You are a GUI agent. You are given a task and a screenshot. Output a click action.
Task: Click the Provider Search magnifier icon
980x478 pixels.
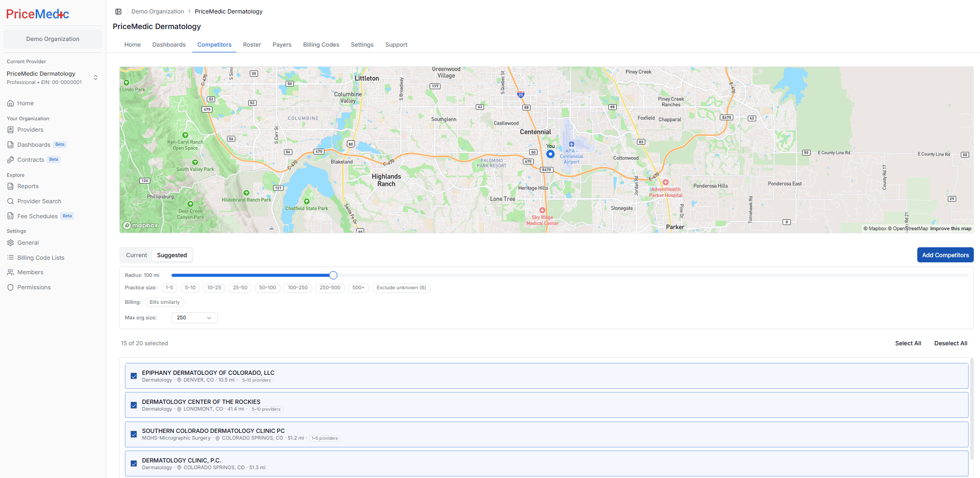[10, 201]
